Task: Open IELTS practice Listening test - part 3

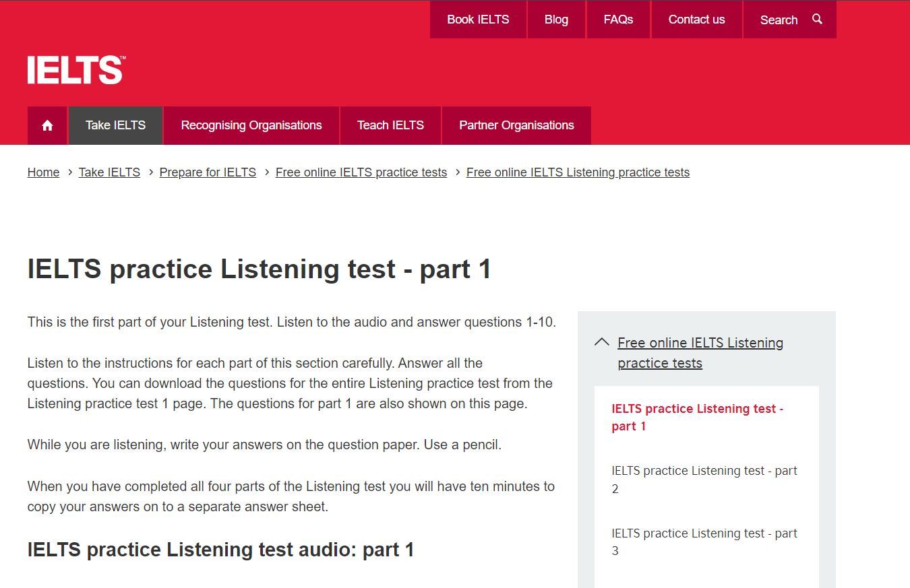Action: tap(704, 542)
